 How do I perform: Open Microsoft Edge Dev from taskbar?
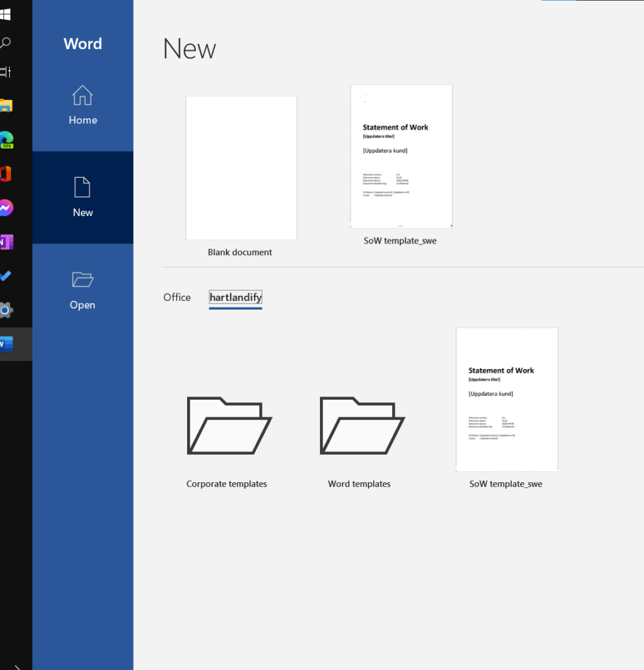click(6, 140)
